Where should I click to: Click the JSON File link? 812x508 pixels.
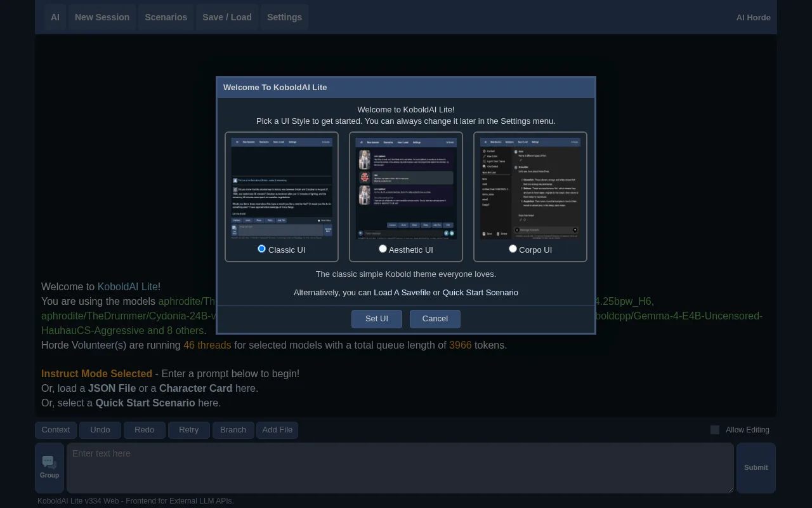pos(112,389)
